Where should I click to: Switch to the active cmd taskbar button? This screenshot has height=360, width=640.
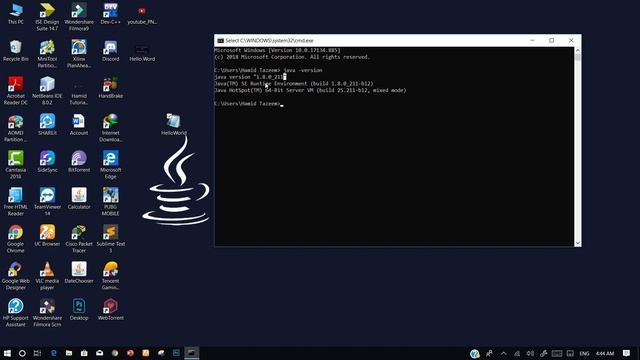pyautogui.click(x=191, y=353)
